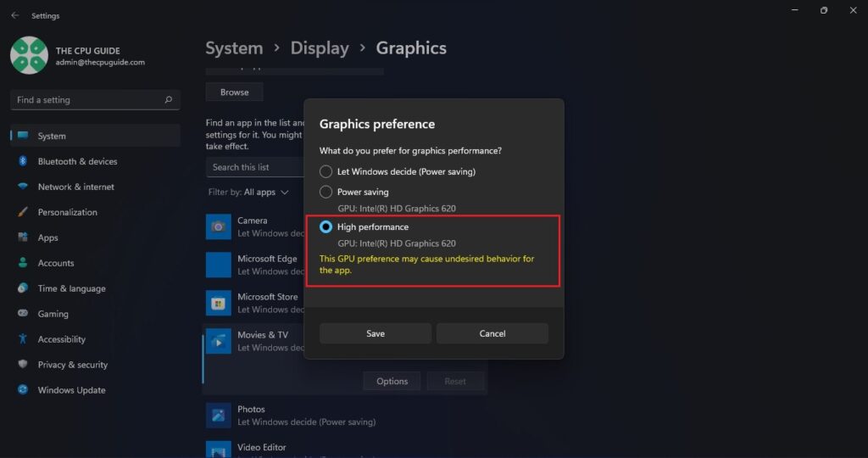Click the Accounts person icon
Image resolution: width=868 pixels, height=458 pixels.
[x=23, y=263]
